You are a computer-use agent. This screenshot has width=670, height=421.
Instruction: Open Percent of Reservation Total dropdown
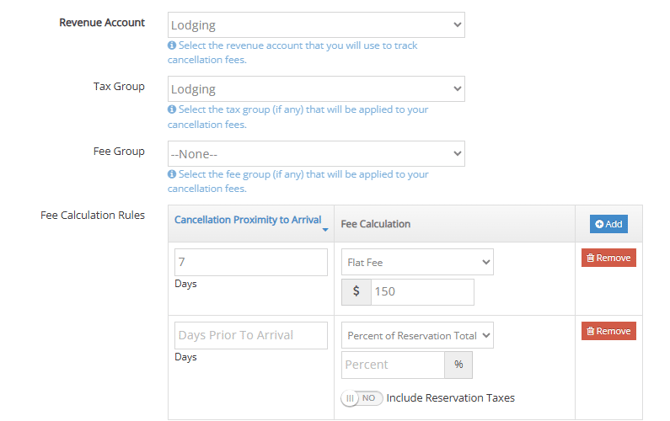[x=417, y=335]
